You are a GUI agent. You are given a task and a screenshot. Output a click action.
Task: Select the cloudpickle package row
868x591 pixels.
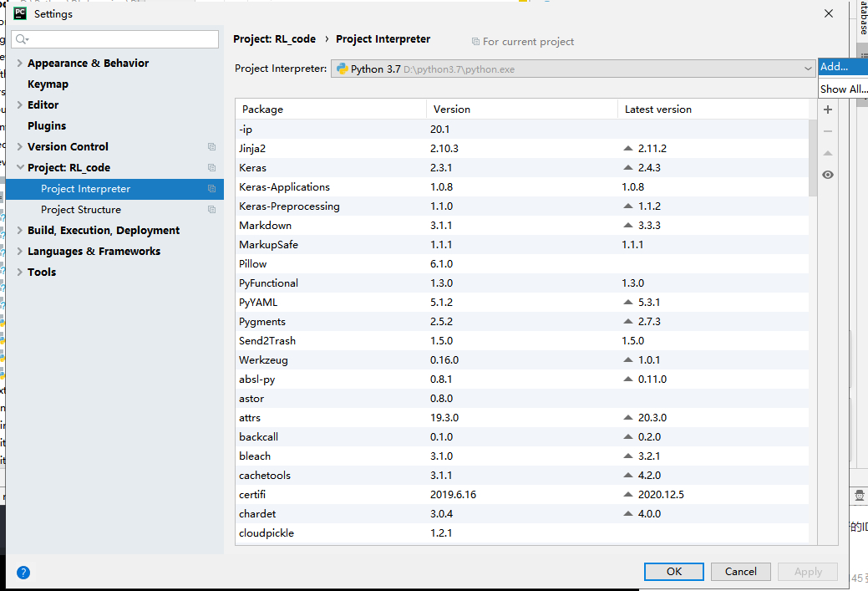click(522, 532)
